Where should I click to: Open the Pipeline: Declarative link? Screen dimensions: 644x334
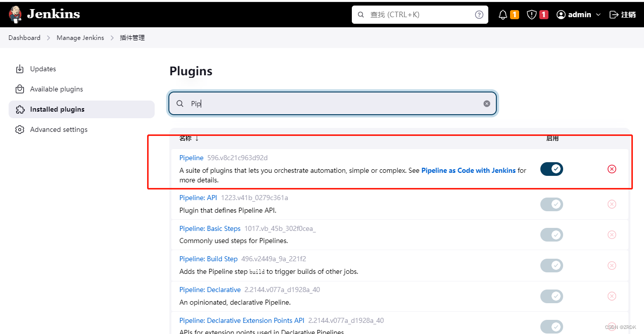210,290
